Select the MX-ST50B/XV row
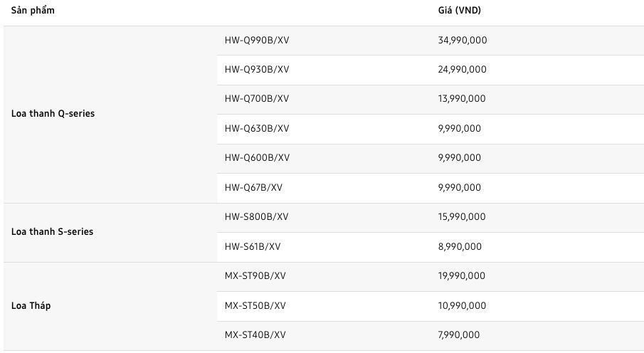 [x=431, y=306]
